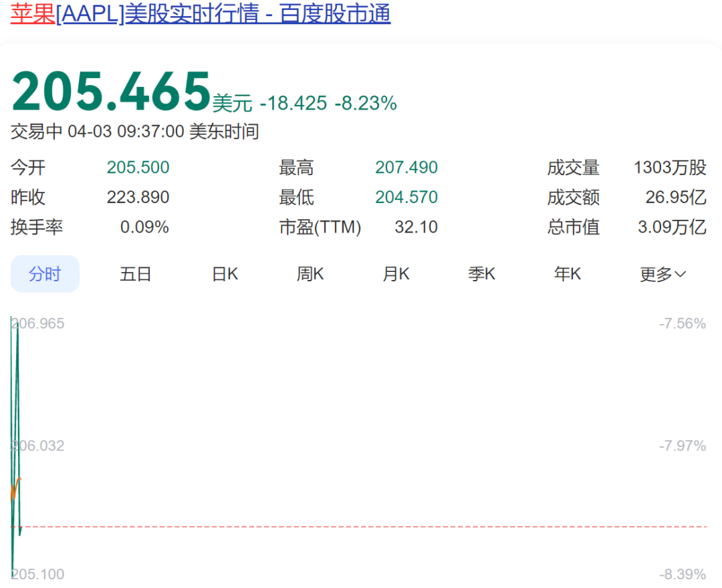The image size is (722, 588).
Task: Select the 季K quarterly chart tab
Action: [481, 274]
